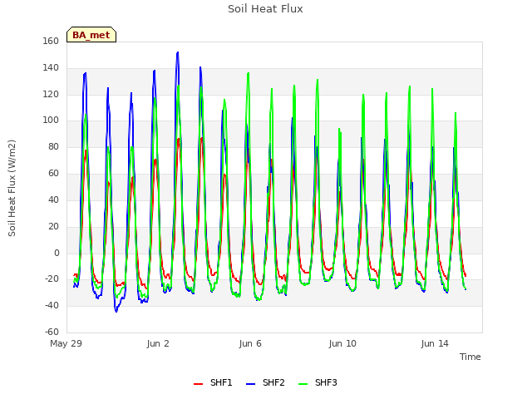Click the -40 y-axis tick label
Viewport: 532px width, 399px height.
[52, 305]
